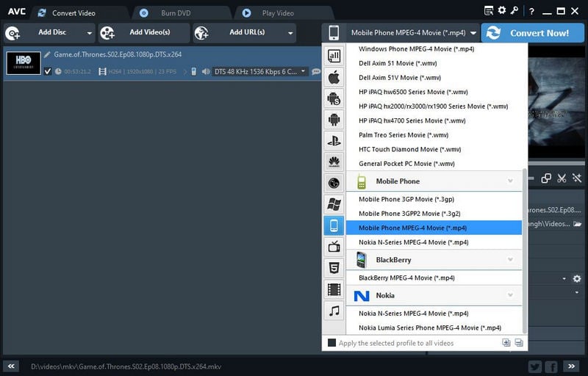Open the task list icon in title bar
This screenshot has width=588, height=376.
click(x=489, y=11)
